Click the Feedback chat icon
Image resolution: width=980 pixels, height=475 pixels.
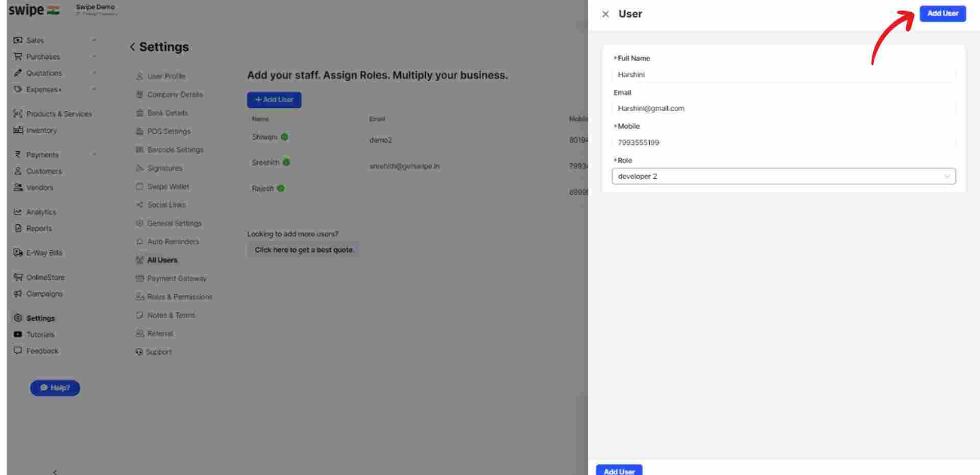point(18,351)
